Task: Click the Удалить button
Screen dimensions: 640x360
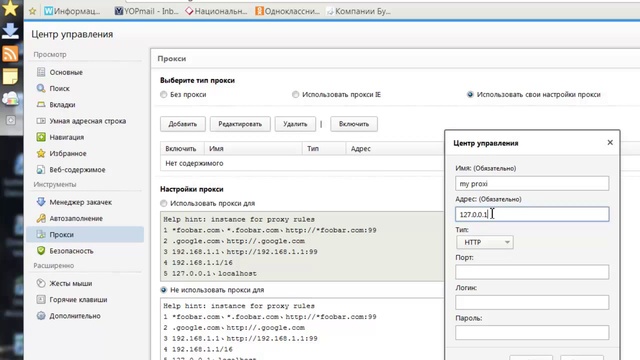Action: pos(295,124)
